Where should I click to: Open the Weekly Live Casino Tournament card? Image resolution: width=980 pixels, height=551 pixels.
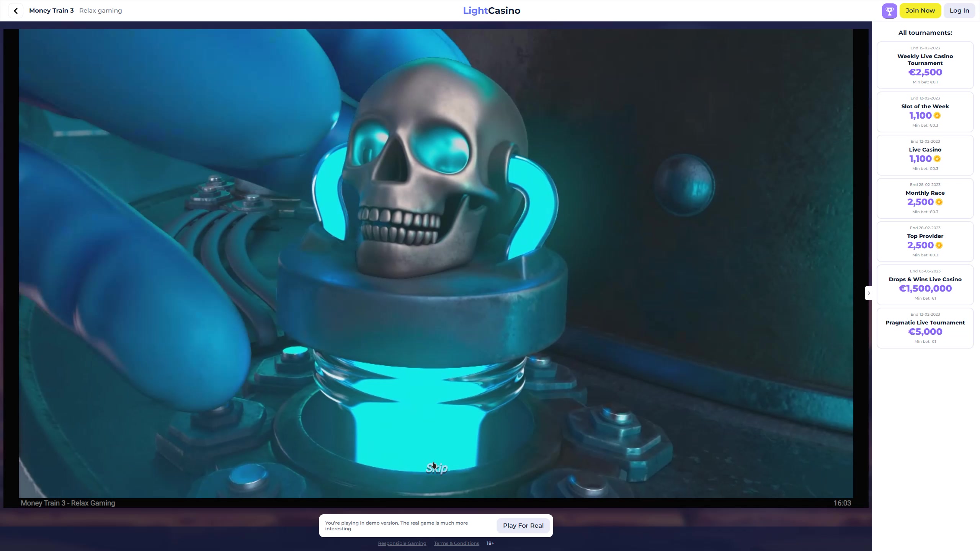point(925,65)
